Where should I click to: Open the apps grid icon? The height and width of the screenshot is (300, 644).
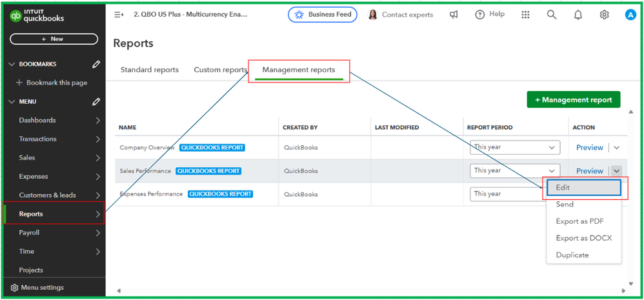tap(525, 15)
